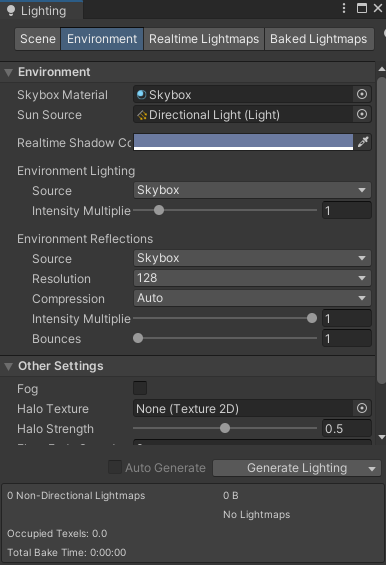Open object picker for Sun Source
Screen dimensions: 386x565
[362, 115]
